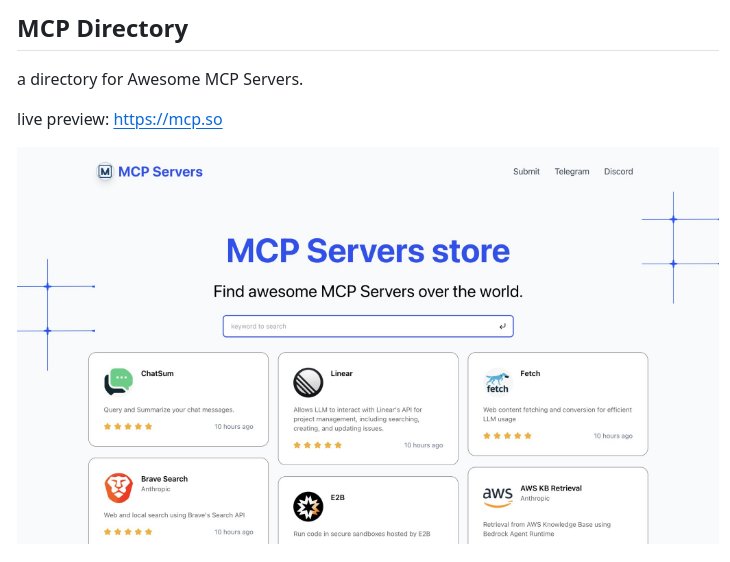Click '10 hours ago' on Brave Search card
This screenshot has width=730, height=562.
pos(234,532)
